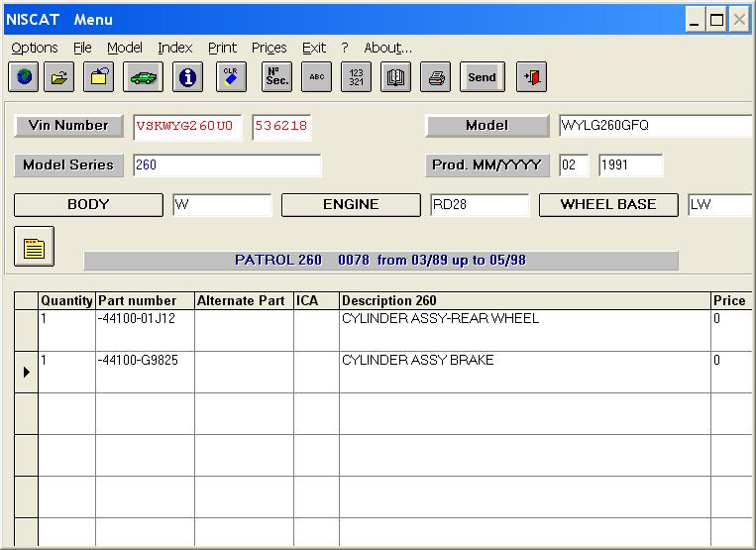Open the Model menu

pos(125,48)
